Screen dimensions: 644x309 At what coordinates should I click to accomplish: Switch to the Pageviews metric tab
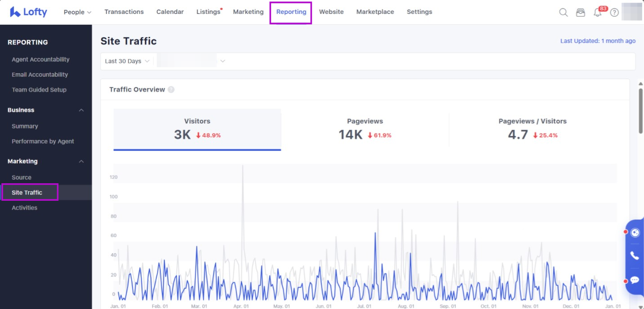click(364, 129)
